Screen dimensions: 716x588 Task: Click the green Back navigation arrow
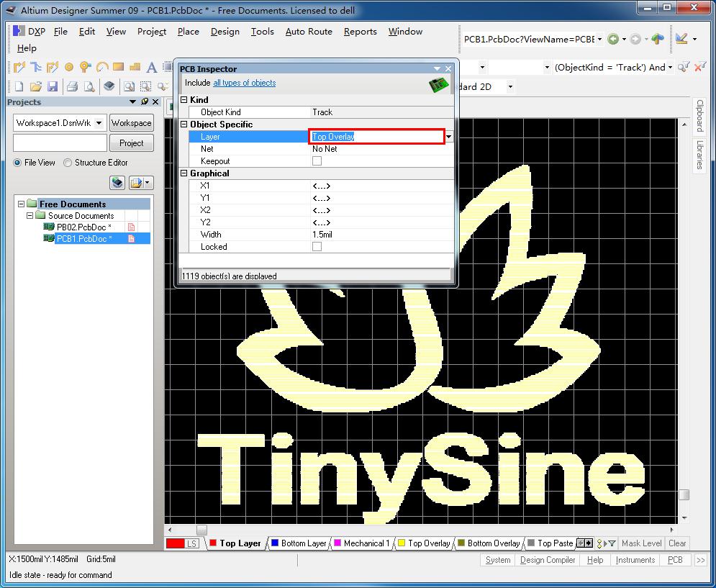coord(613,40)
